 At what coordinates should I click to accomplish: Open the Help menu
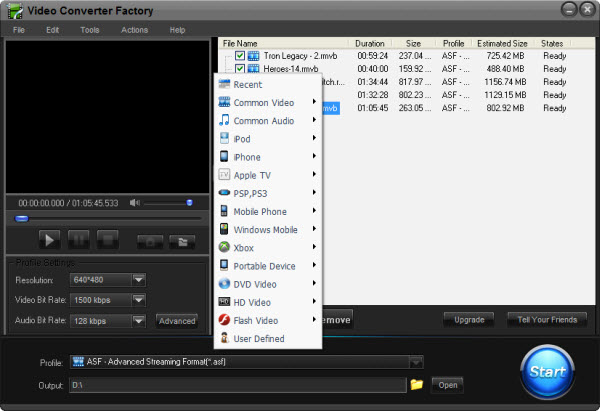click(177, 30)
